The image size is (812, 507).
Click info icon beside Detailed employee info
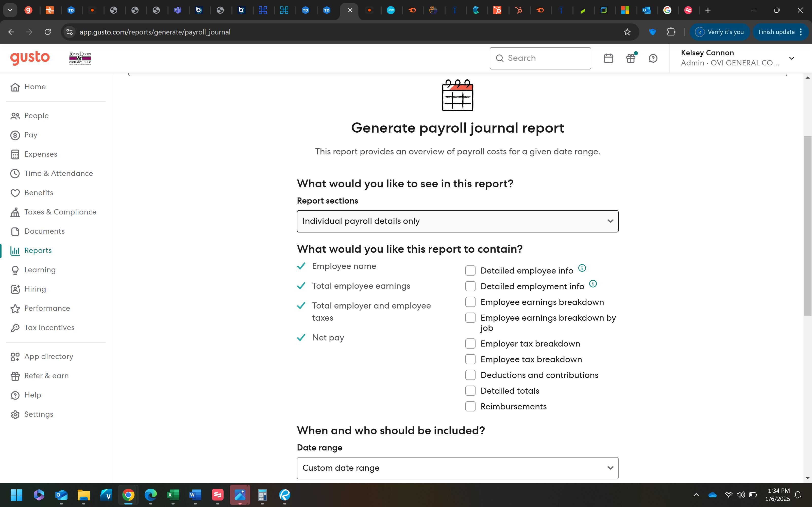[x=582, y=268]
